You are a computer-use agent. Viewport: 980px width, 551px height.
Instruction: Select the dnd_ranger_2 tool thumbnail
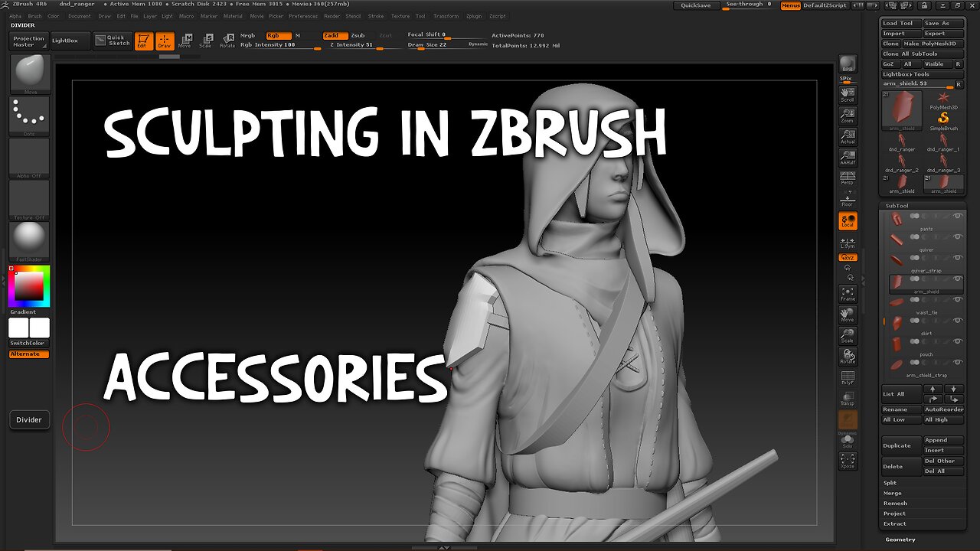pos(901,163)
